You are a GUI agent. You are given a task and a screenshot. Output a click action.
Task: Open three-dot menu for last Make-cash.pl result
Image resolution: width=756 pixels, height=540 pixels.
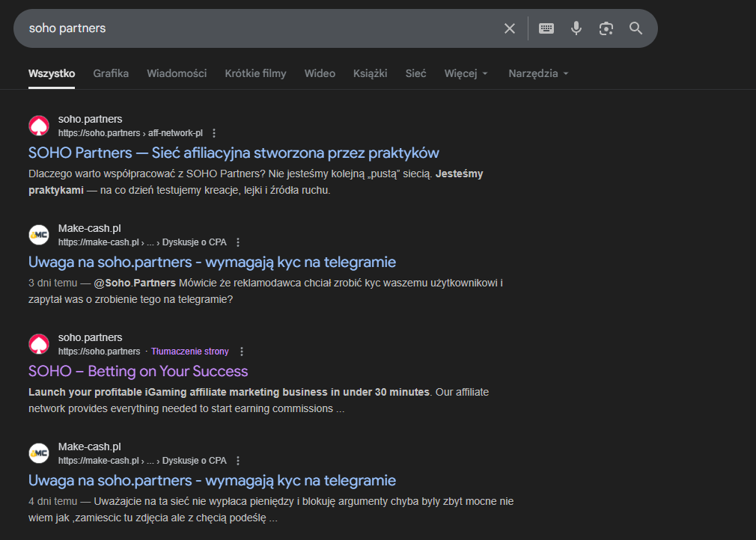(238, 461)
